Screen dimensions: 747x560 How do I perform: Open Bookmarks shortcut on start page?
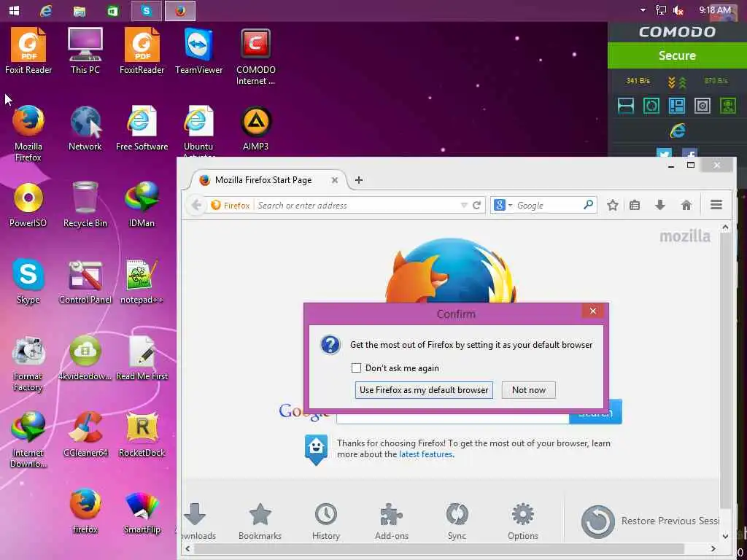[x=260, y=521]
